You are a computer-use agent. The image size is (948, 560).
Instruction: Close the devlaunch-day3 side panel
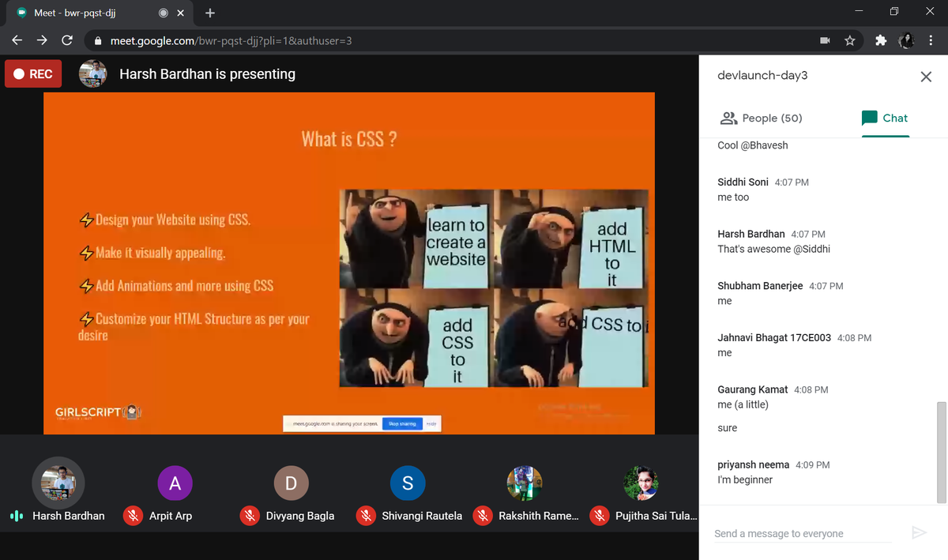[926, 77]
